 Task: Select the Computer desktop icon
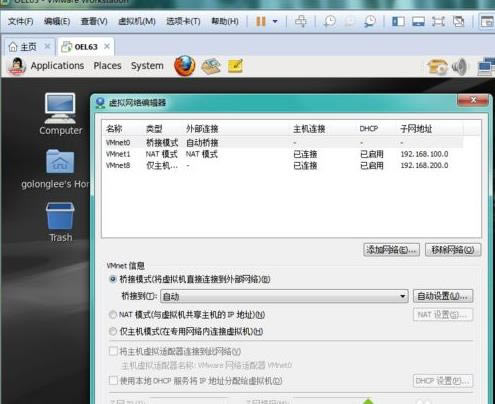[60, 114]
